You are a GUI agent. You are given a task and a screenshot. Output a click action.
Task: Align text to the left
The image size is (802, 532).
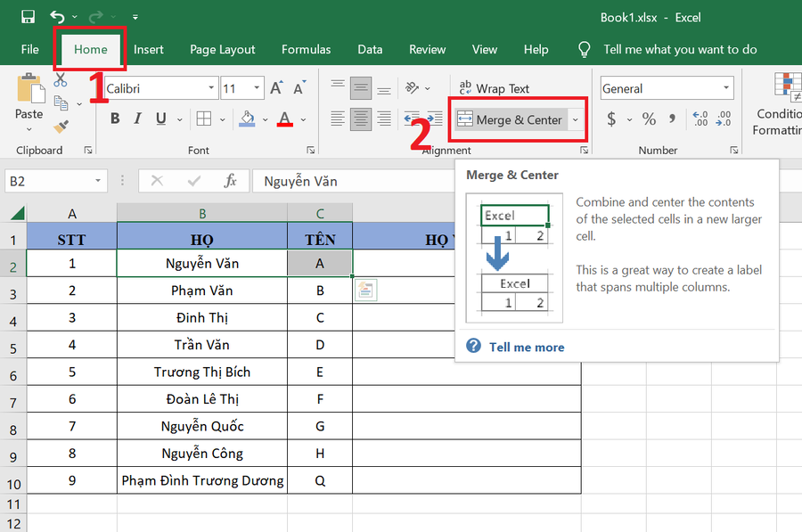point(338,119)
